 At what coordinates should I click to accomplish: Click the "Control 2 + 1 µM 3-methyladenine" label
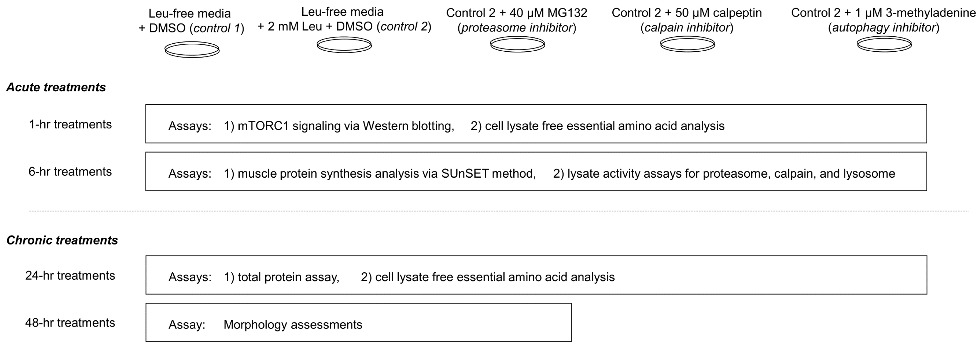tap(883, 13)
